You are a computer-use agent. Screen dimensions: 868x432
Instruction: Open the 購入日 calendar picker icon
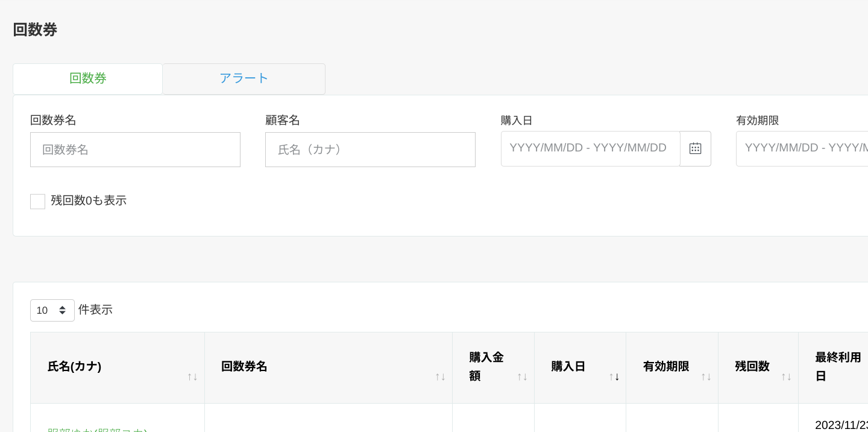(x=696, y=148)
